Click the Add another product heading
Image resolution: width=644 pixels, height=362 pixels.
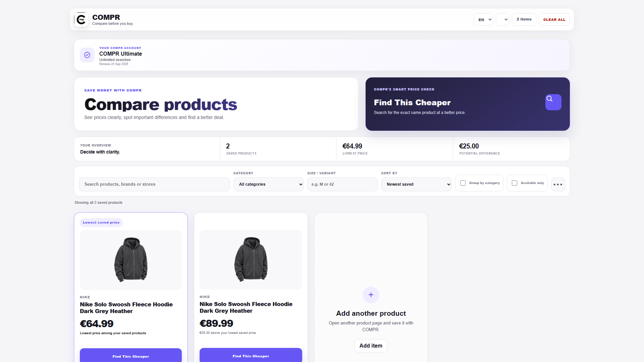coord(371,313)
